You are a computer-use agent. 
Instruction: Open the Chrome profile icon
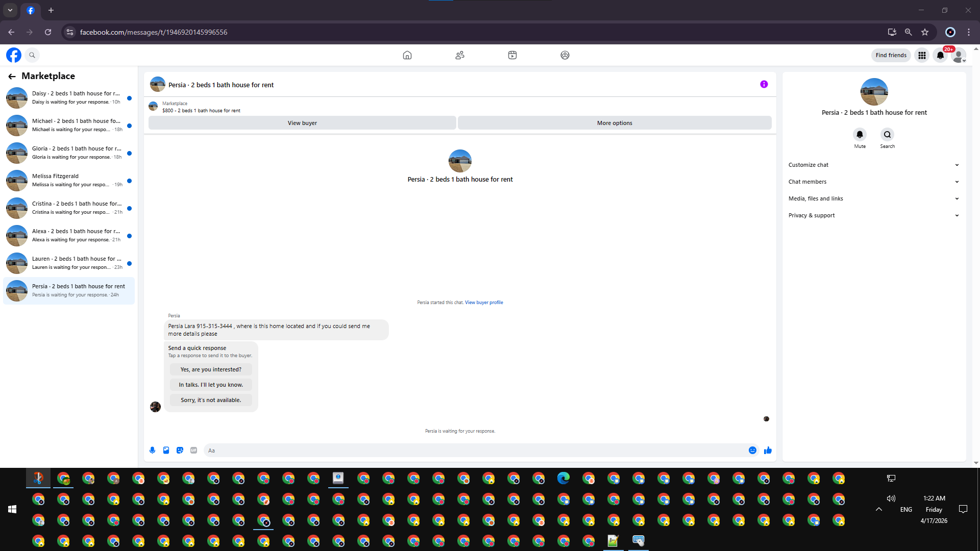pos(950,32)
